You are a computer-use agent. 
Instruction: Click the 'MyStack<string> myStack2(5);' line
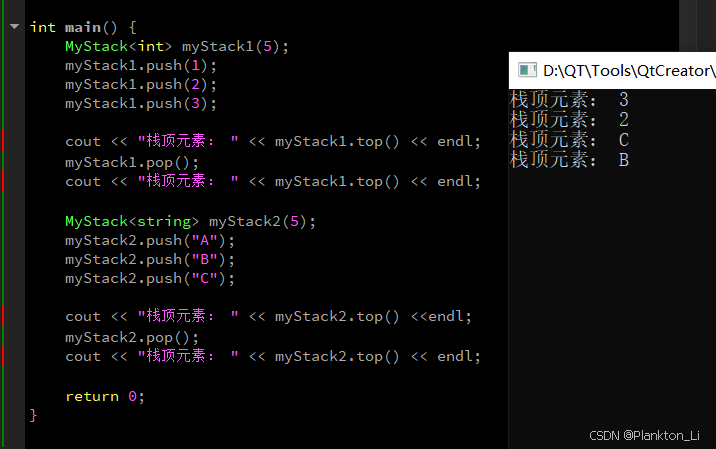(x=190, y=222)
